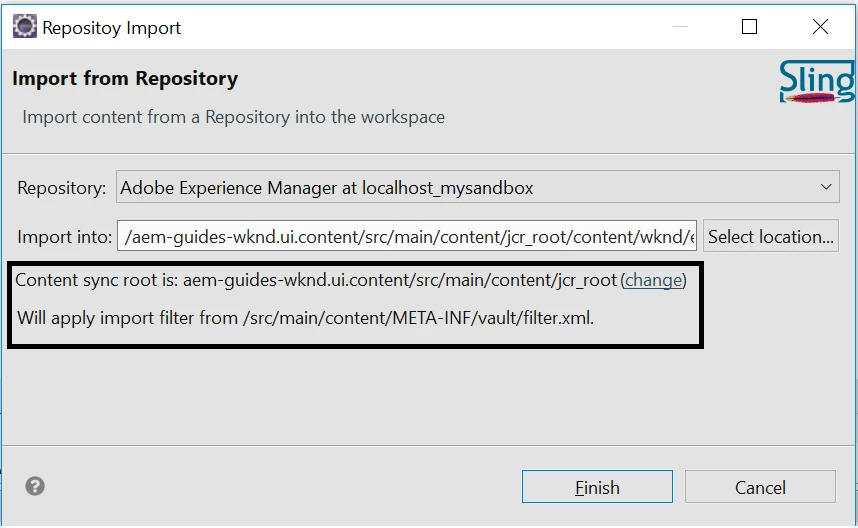858x528 pixels.
Task: Open help via the question mark icon
Action: pos(35,486)
